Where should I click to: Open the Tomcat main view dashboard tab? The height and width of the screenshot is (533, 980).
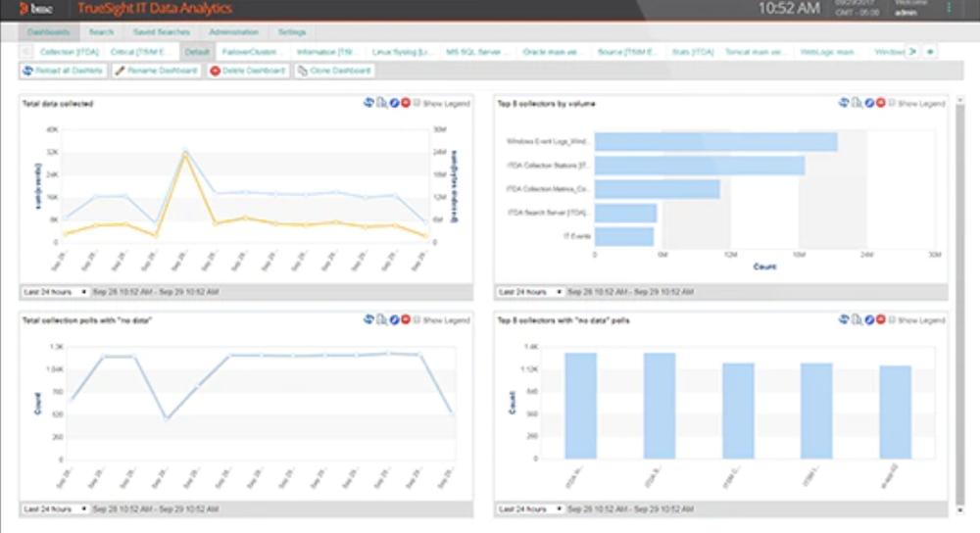pyautogui.click(x=754, y=52)
